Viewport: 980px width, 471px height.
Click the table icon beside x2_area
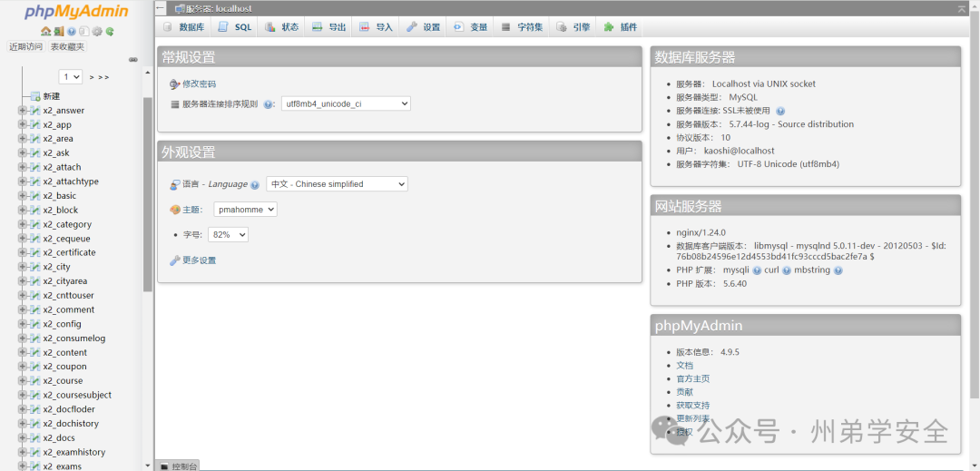tap(35, 139)
